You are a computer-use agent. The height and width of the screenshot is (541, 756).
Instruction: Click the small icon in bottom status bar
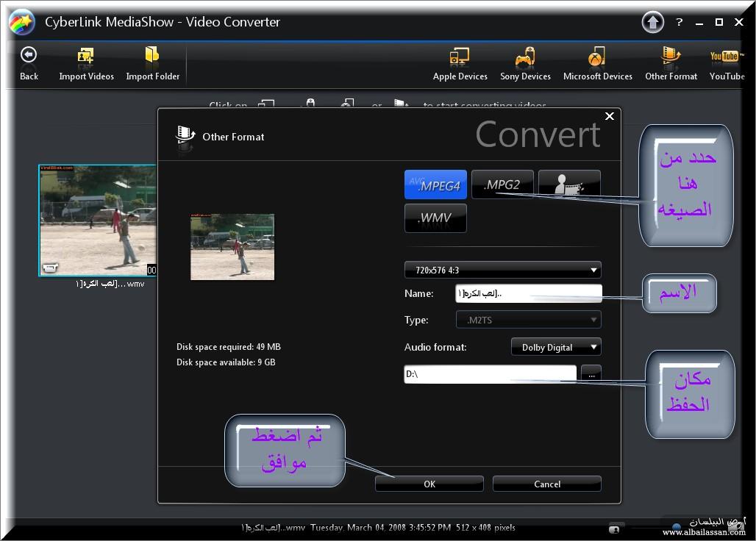tap(614, 529)
